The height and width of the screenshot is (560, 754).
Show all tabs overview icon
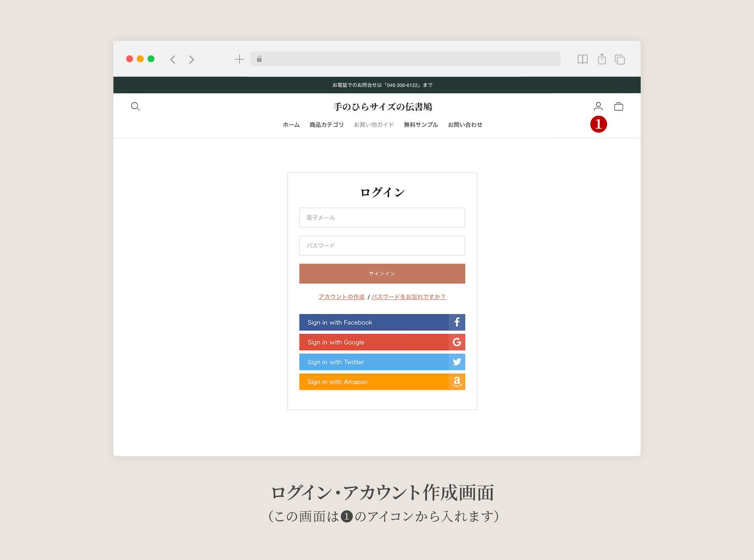(x=620, y=59)
